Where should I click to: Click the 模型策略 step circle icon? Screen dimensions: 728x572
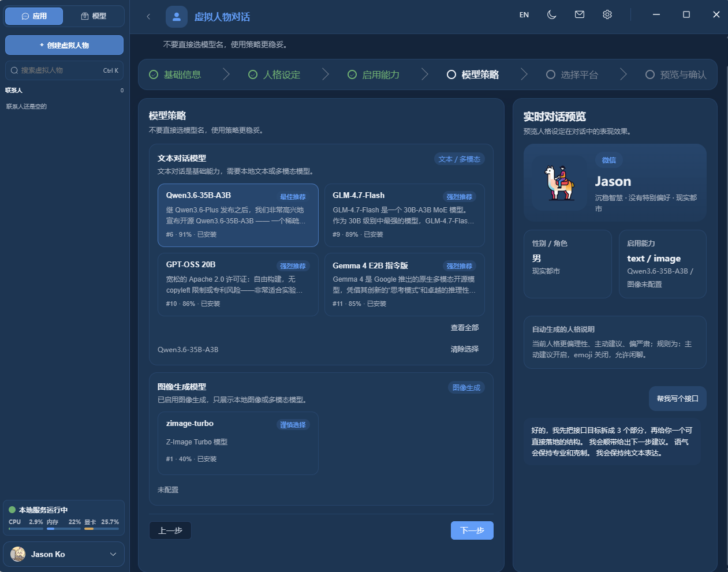451,74
